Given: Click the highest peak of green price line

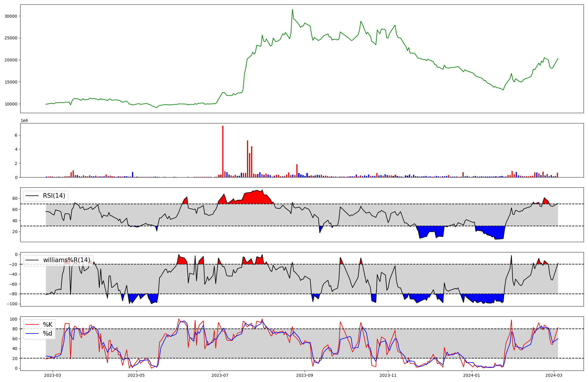Looking at the screenshot, I should (292, 10).
